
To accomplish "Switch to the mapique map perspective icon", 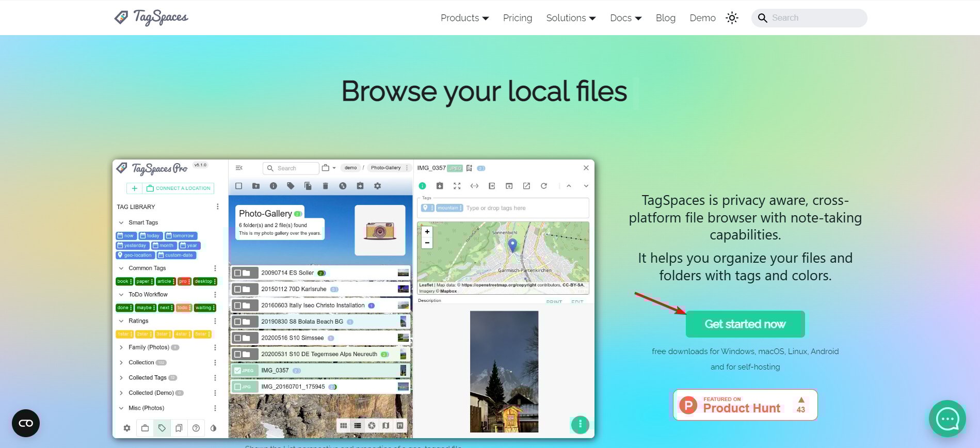I will pos(385,425).
